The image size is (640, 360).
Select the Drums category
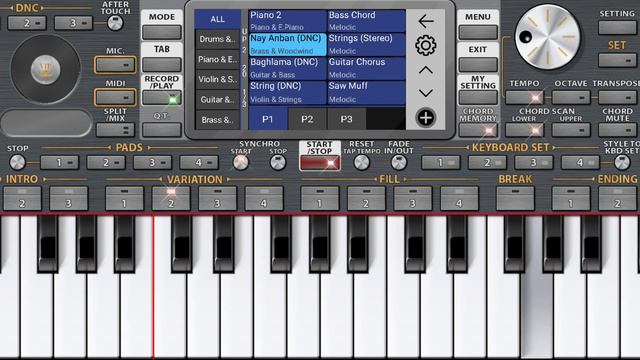point(218,39)
